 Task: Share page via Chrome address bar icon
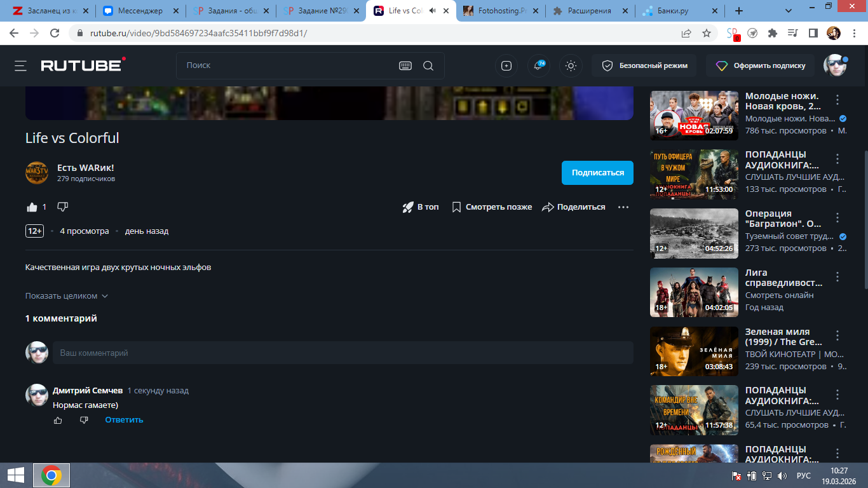pos(686,33)
